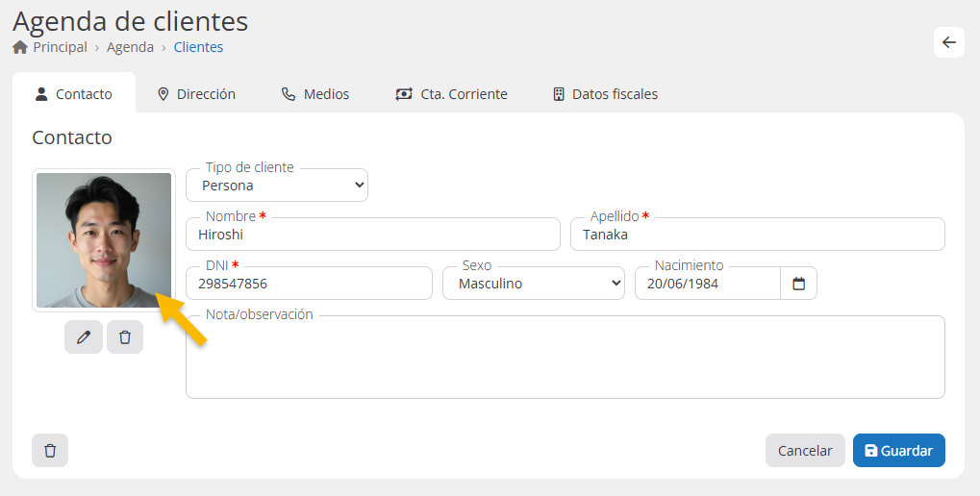This screenshot has width=980, height=496.
Task: Click the home icon in breadcrumb
Action: coord(20,47)
